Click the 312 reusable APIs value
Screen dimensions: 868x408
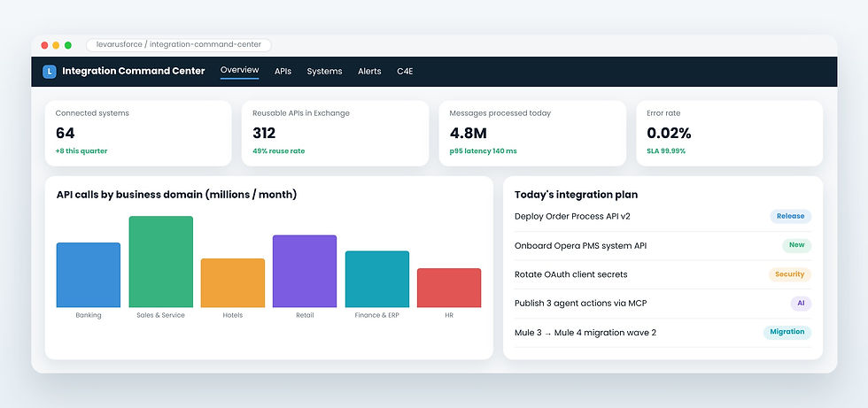click(x=264, y=134)
